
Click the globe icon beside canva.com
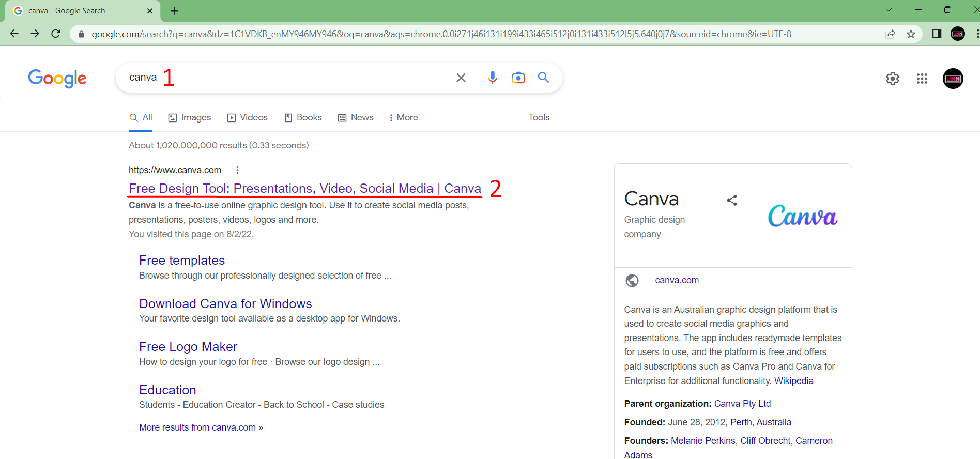pyautogui.click(x=632, y=280)
